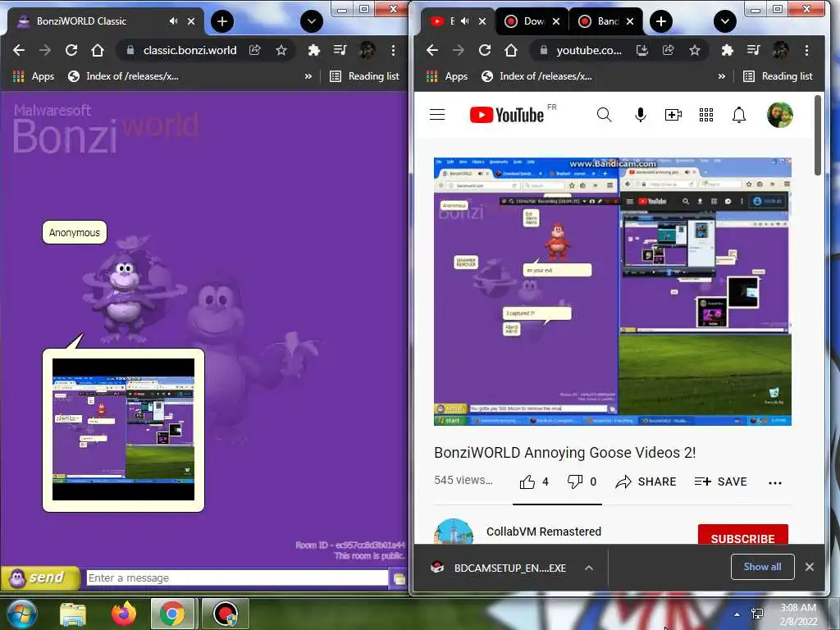This screenshot has height=630, width=840.
Task: Click the video in Bonzi's speech bubble
Action: click(x=123, y=430)
